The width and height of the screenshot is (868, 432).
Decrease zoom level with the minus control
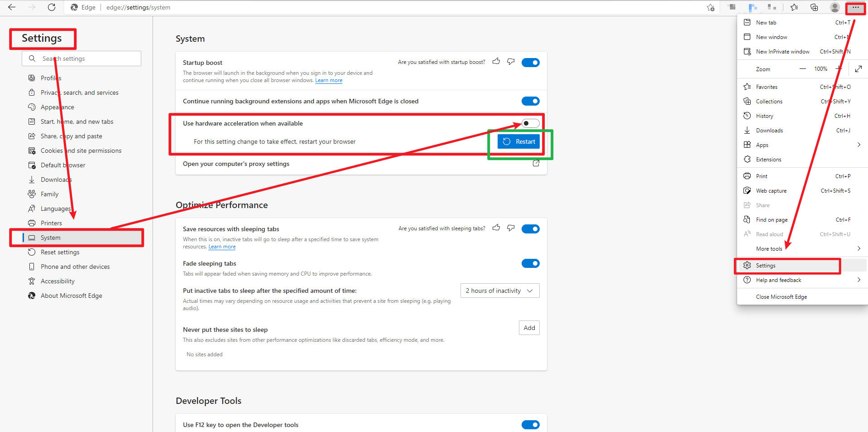pyautogui.click(x=802, y=69)
